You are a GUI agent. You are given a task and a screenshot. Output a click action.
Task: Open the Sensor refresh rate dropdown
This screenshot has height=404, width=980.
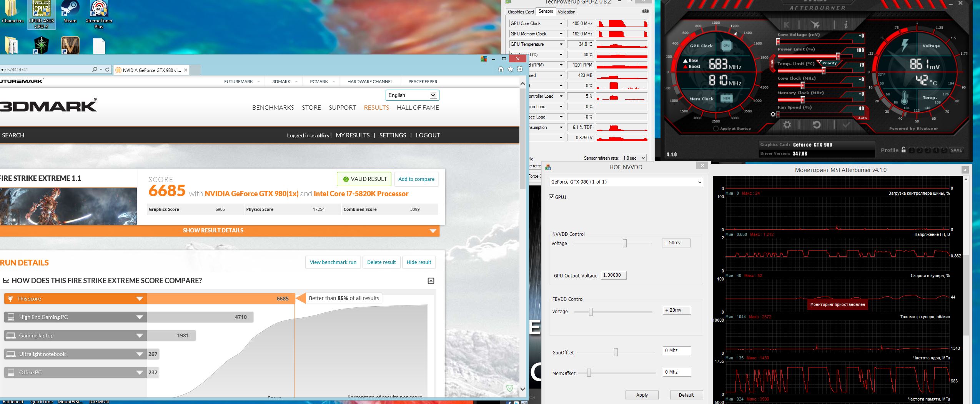click(634, 158)
